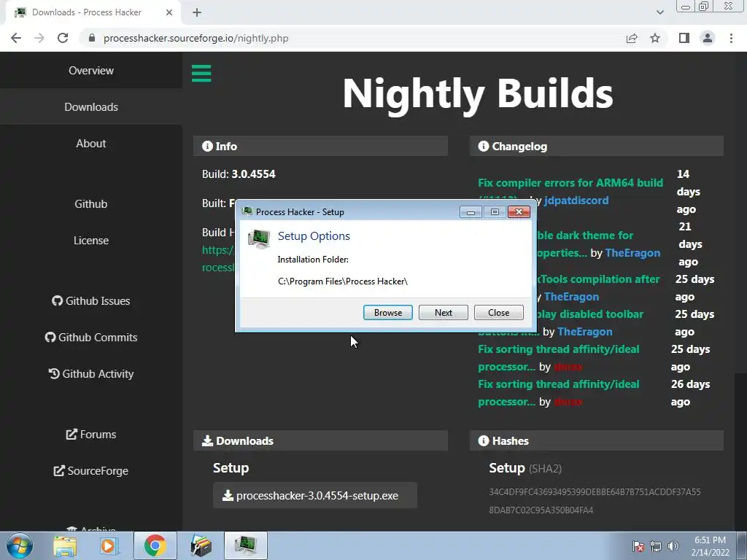Open the Chrome profile avatar icon

tap(708, 38)
